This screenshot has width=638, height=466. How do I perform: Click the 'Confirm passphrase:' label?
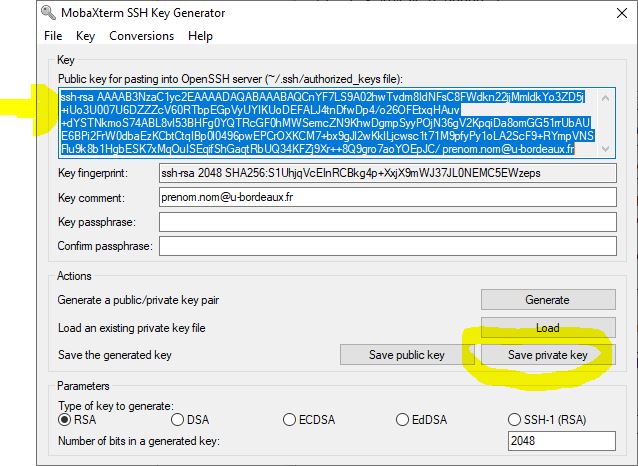tap(105, 246)
